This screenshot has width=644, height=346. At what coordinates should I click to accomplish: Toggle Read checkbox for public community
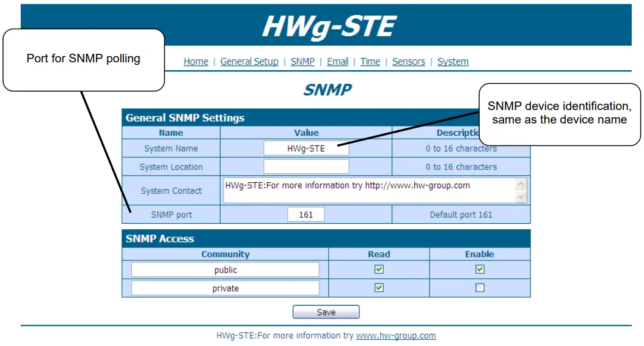[379, 269]
